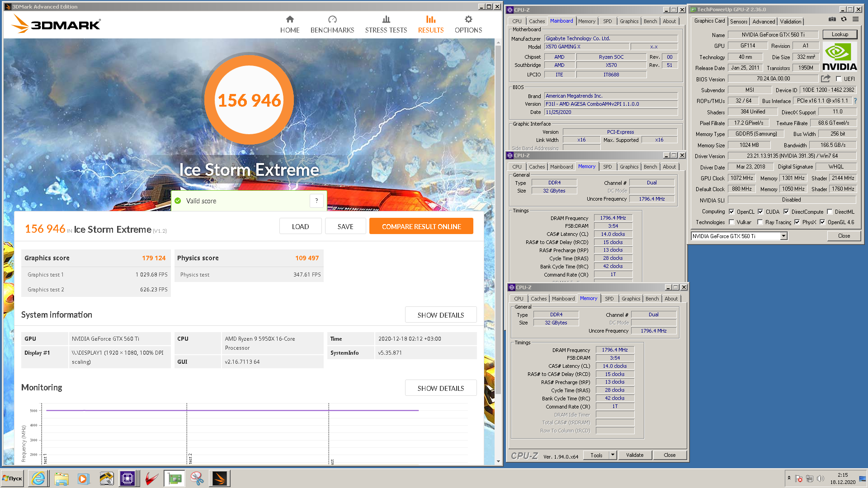Click SAVE button in 3DMark
The image size is (868, 488).
[345, 226]
